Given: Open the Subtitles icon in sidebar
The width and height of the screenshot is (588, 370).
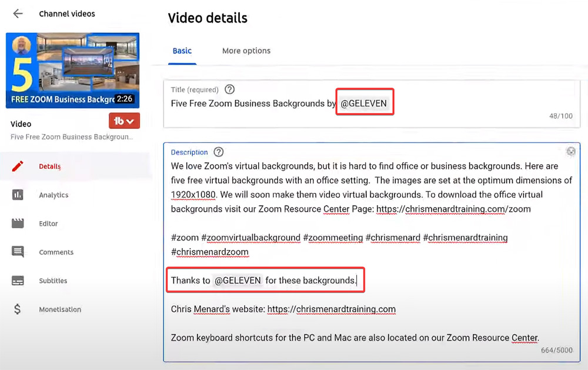Looking at the screenshot, I should [x=18, y=281].
